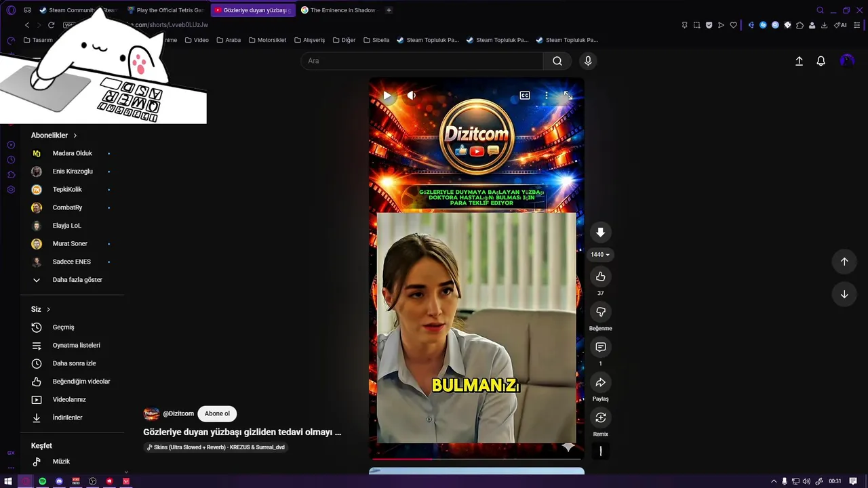Seek using the red video progress bar
The height and width of the screenshot is (488, 868).
tap(477, 459)
